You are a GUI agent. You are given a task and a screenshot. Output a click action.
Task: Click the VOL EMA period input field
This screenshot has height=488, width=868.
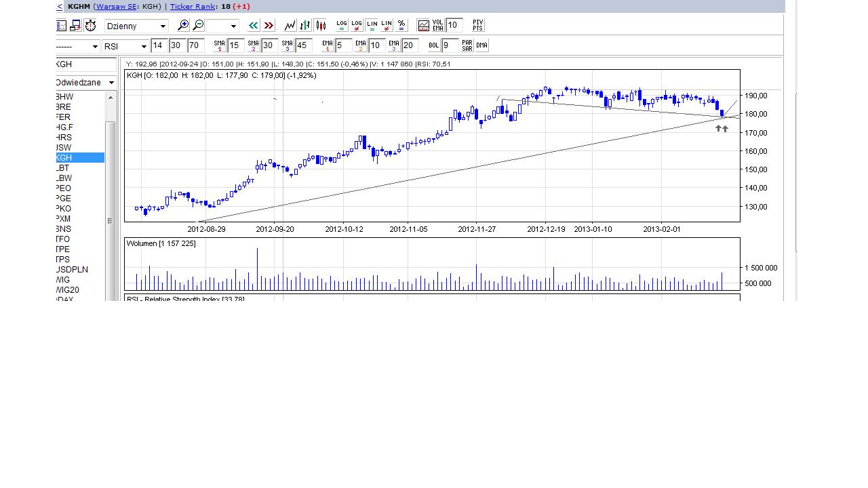[x=454, y=26]
